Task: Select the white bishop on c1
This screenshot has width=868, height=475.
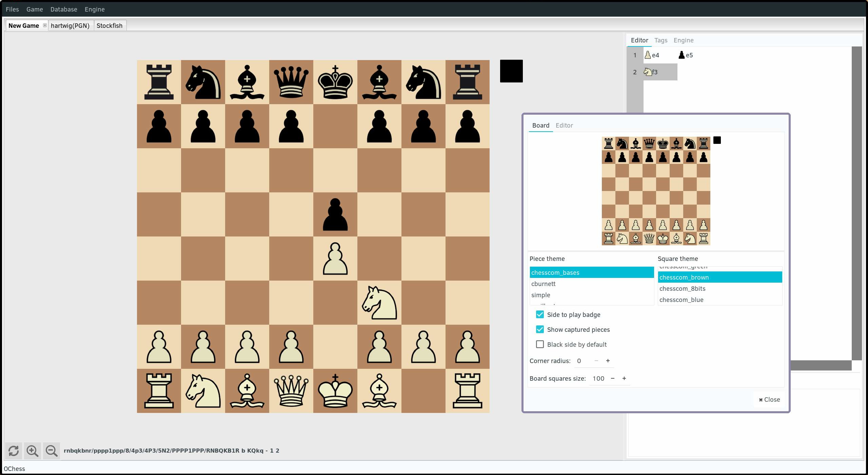Action: (247, 391)
